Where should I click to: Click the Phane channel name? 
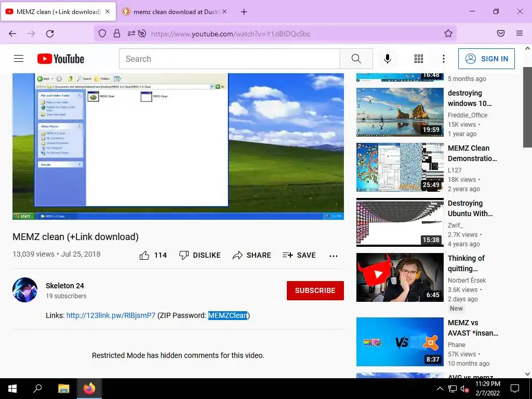click(x=457, y=345)
